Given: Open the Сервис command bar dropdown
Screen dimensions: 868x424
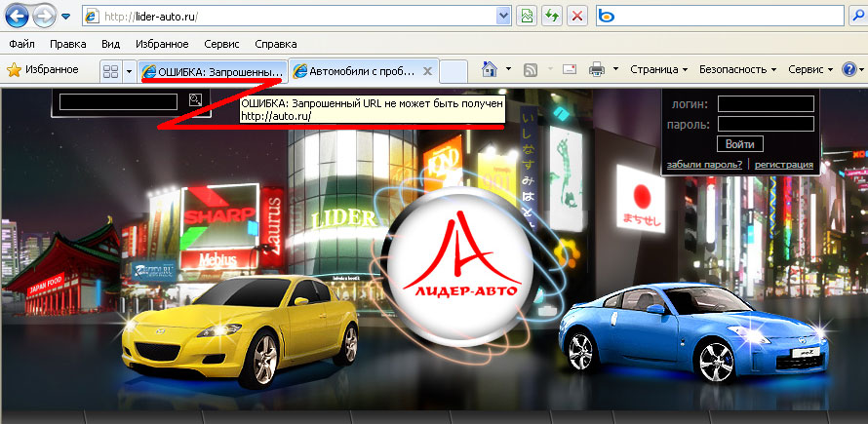Looking at the screenshot, I should [x=810, y=70].
